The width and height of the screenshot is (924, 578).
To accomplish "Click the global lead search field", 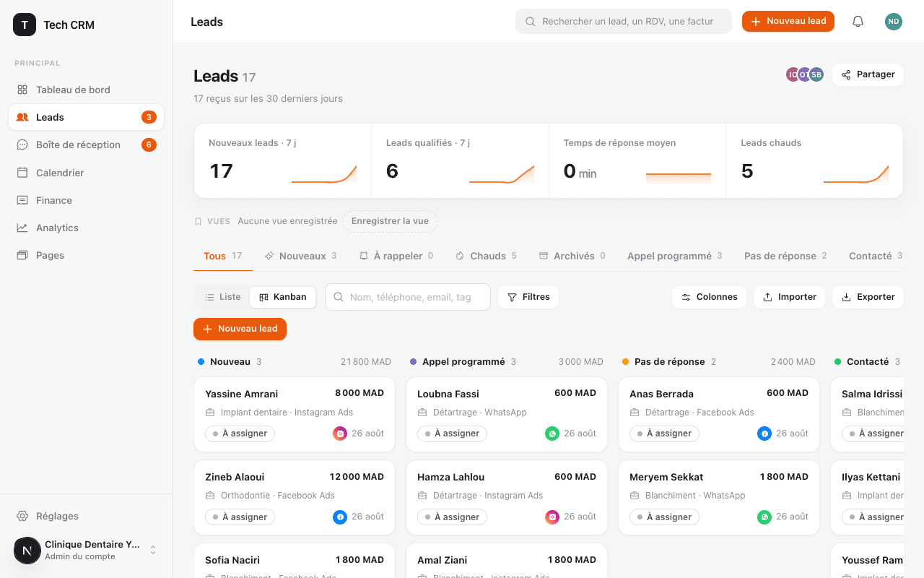I will 624,22.
